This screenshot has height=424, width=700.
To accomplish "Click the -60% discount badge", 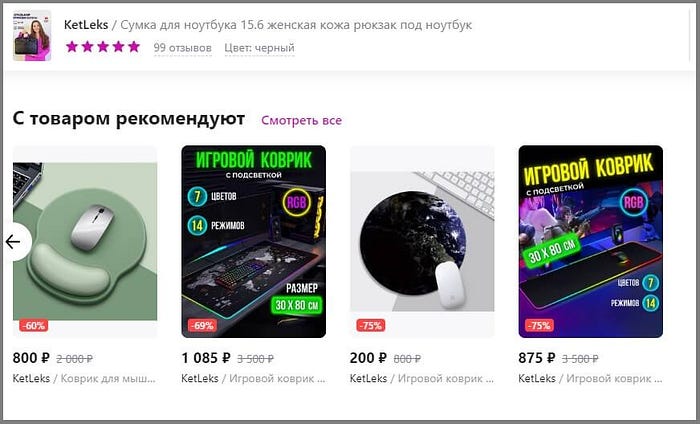I will pyautogui.click(x=33, y=325).
